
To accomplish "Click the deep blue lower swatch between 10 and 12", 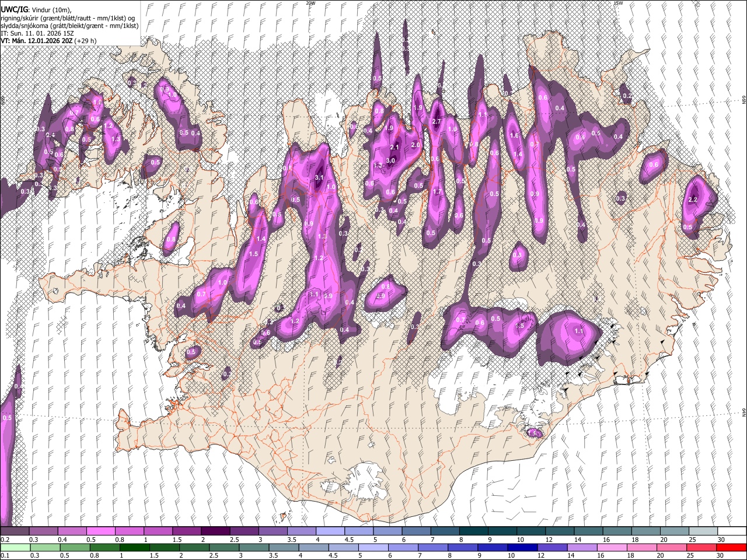I will (522, 547).
